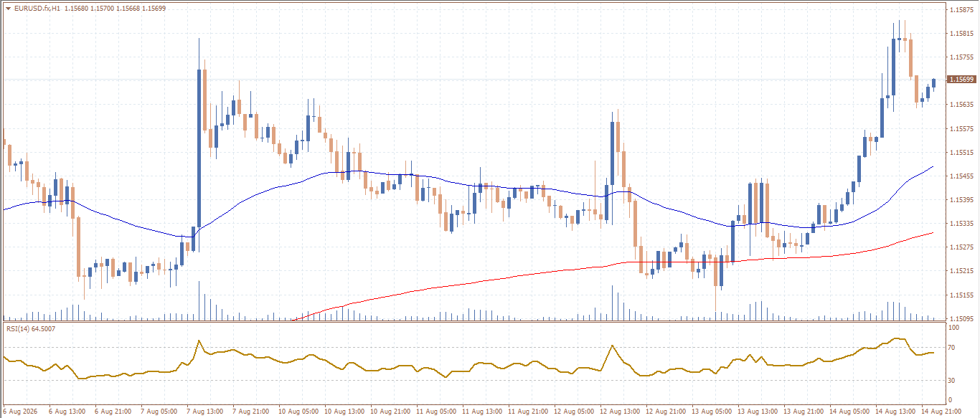Click the 13 Aug 21:00 time label
This screenshot has width=980, height=418.
tap(804, 412)
